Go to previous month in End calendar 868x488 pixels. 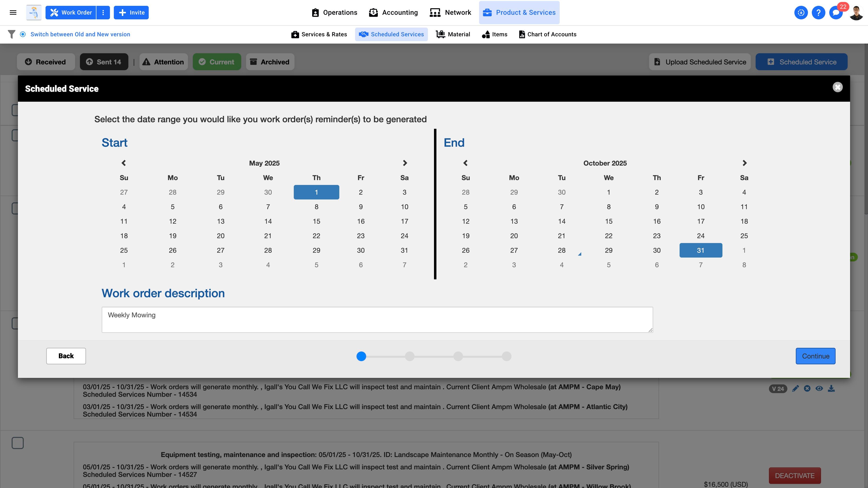(465, 163)
